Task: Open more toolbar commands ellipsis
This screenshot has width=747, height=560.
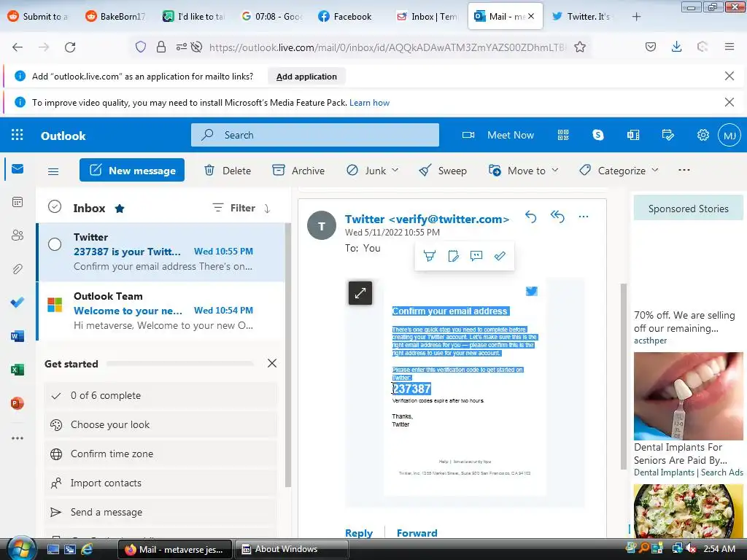Action: 684,170
